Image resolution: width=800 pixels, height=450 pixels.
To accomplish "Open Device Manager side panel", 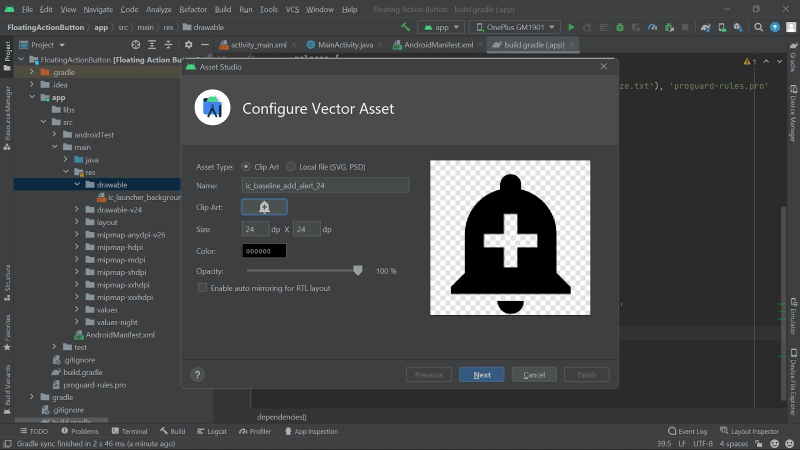I will (x=793, y=113).
